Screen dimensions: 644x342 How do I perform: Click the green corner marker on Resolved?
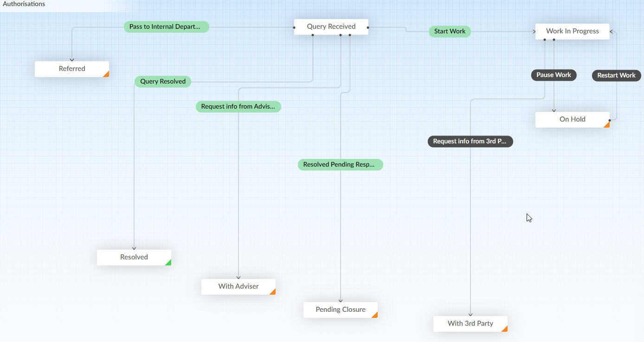tap(169, 263)
